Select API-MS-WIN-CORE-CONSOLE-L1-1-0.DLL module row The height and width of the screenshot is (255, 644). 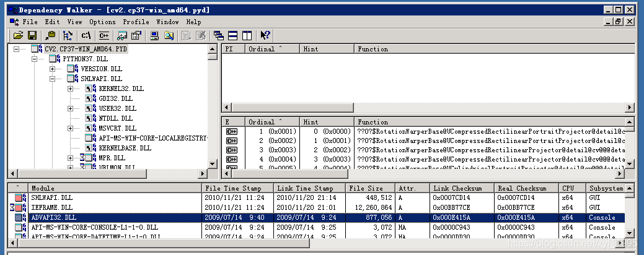coord(316,227)
